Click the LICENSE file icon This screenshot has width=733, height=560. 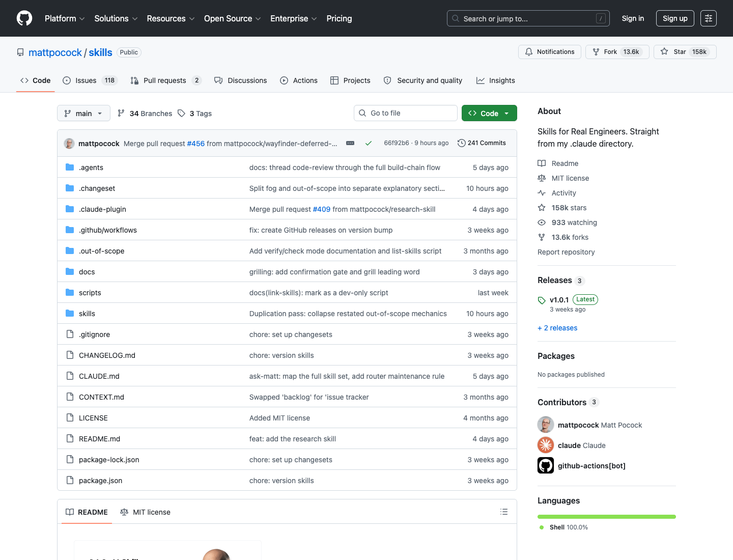pos(70,418)
